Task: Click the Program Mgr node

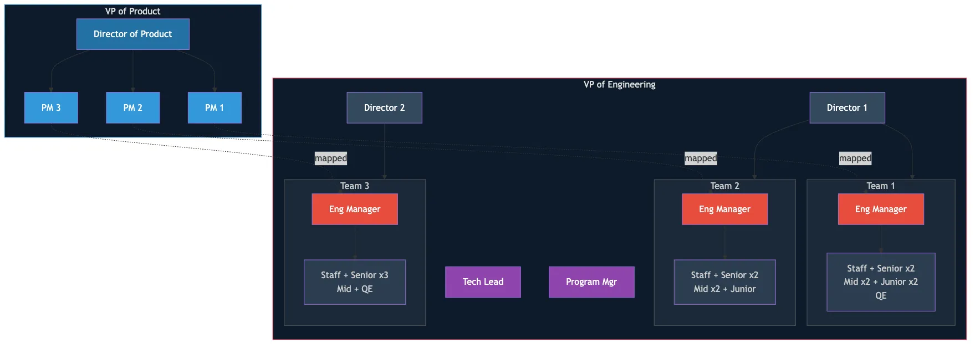Action: point(591,282)
